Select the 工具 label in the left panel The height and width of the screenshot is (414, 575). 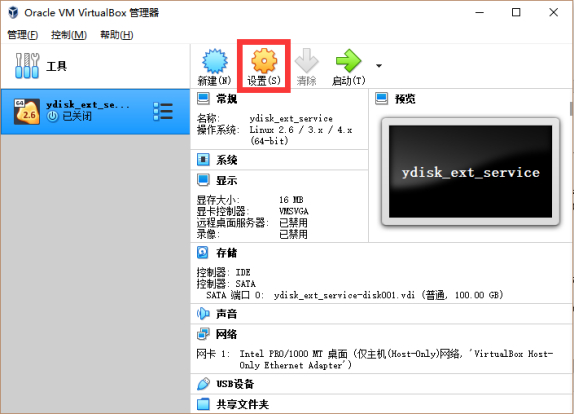(x=56, y=66)
